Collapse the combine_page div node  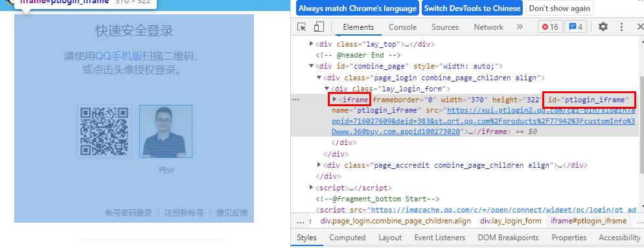pyautogui.click(x=312, y=66)
